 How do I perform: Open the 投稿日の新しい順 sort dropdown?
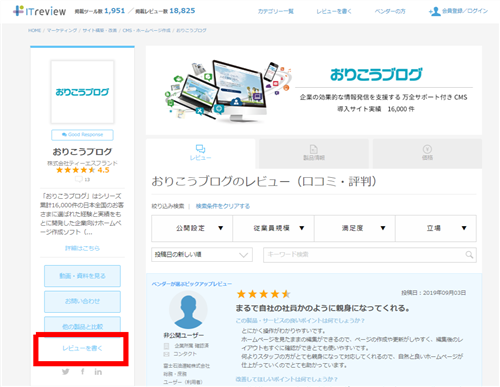[x=202, y=255]
